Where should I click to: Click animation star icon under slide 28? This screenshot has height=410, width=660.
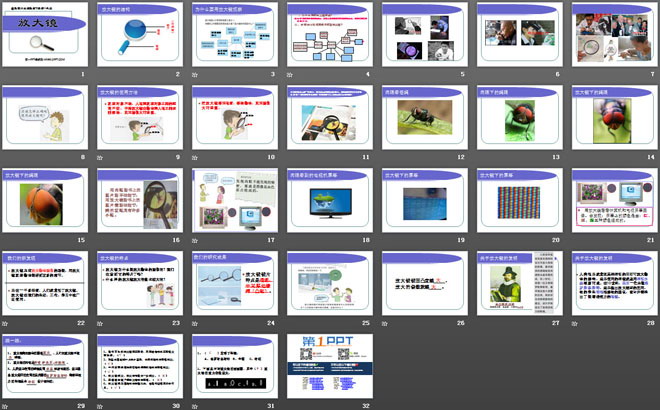[x=575, y=323]
